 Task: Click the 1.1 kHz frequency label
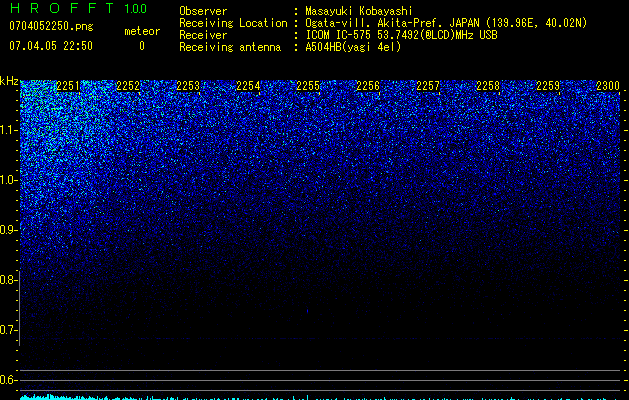9,130
